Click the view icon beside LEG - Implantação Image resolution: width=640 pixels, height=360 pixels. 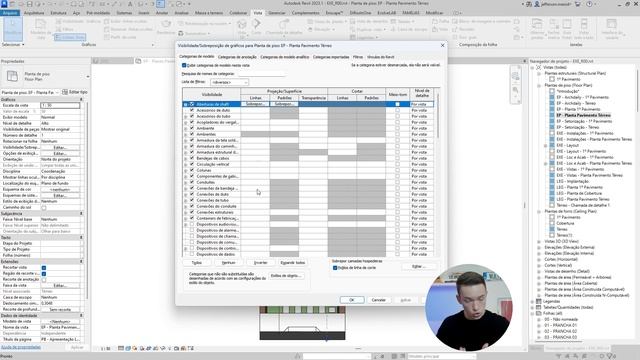point(552,181)
